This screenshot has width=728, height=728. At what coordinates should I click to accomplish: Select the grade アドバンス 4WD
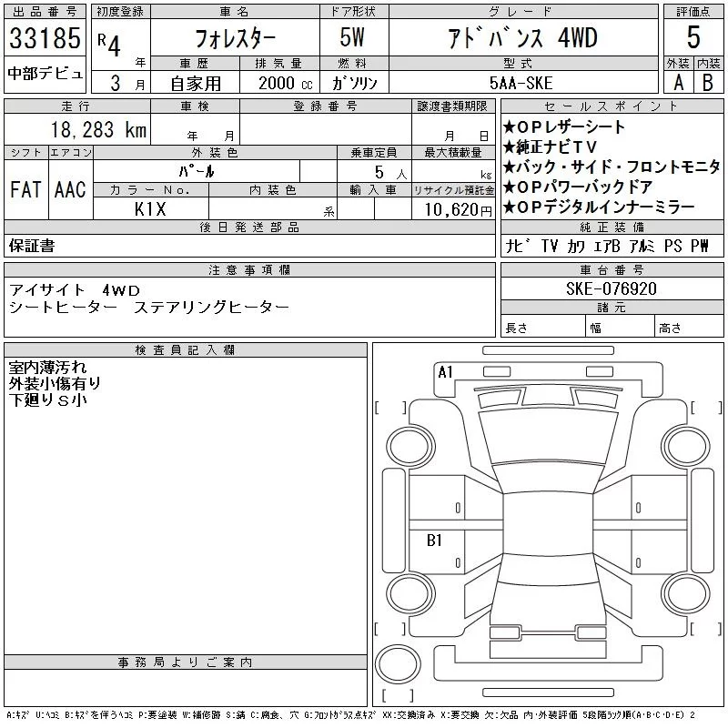522,37
